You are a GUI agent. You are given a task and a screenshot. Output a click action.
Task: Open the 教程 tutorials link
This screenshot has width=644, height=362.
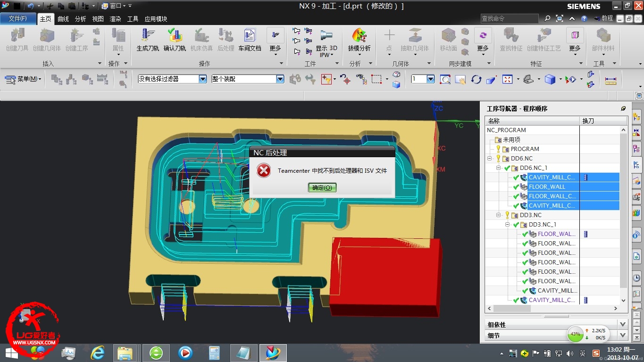tap(603, 18)
